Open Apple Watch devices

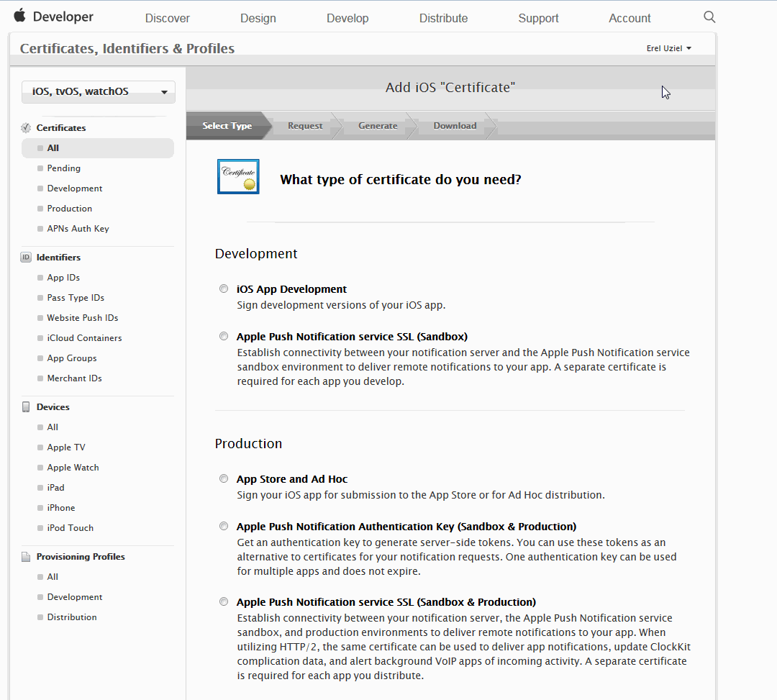pos(73,468)
